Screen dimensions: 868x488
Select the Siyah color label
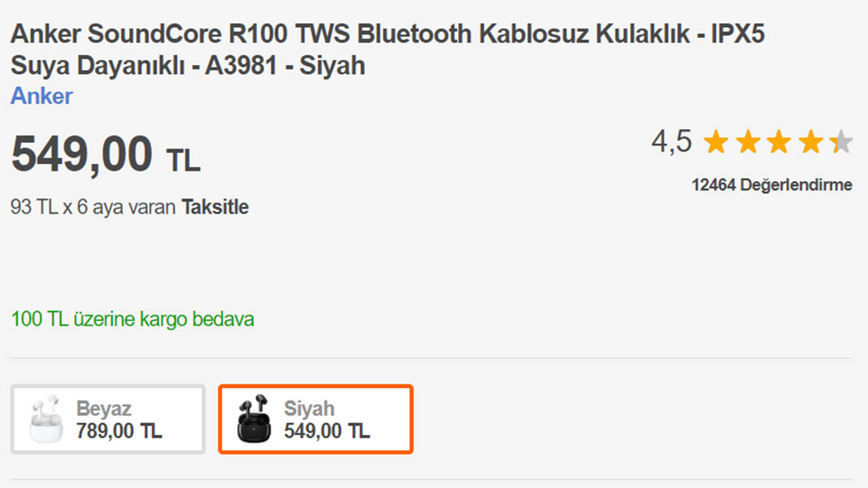309,409
